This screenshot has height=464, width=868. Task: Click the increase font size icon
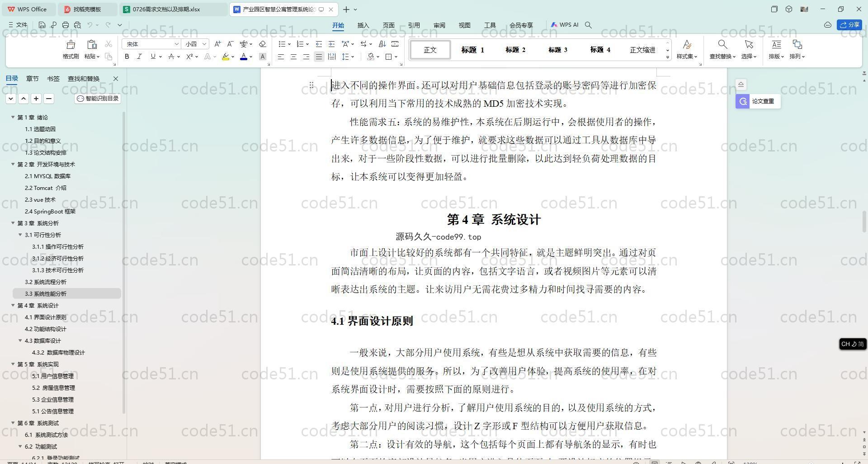coord(217,44)
